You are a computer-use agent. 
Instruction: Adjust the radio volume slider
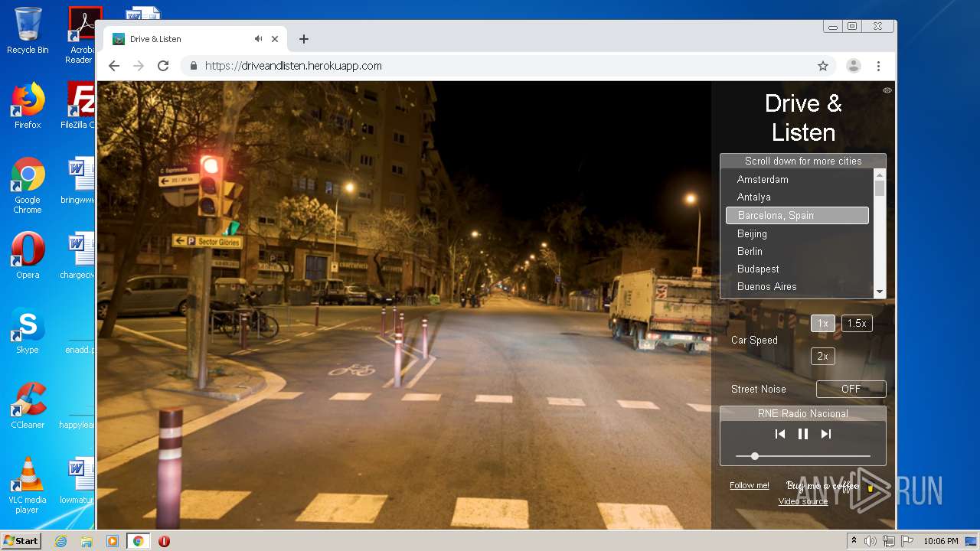coord(803,456)
